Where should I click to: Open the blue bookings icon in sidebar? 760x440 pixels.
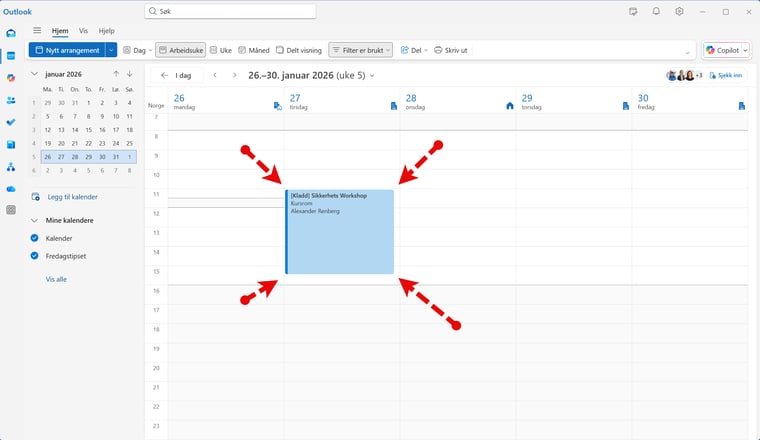point(11,144)
